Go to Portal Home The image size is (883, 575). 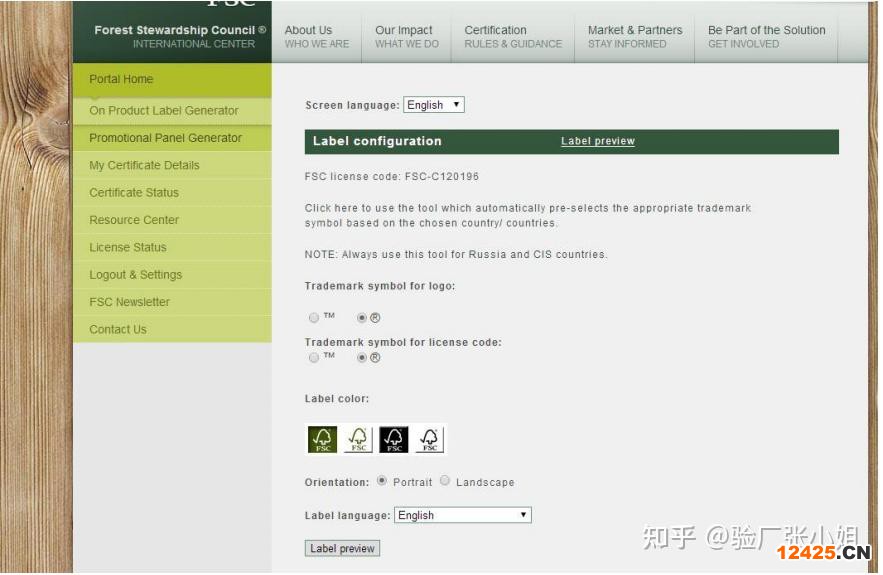tap(173, 80)
